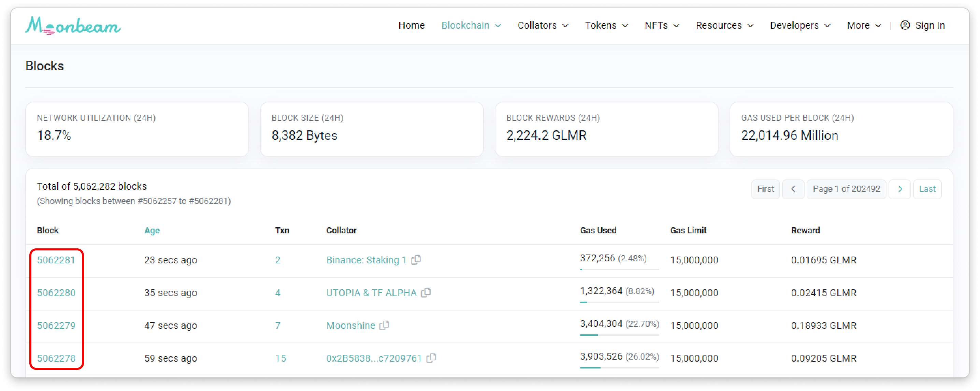The image size is (980, 391).
Task: Click the First page button
Action: coord(765,189)
